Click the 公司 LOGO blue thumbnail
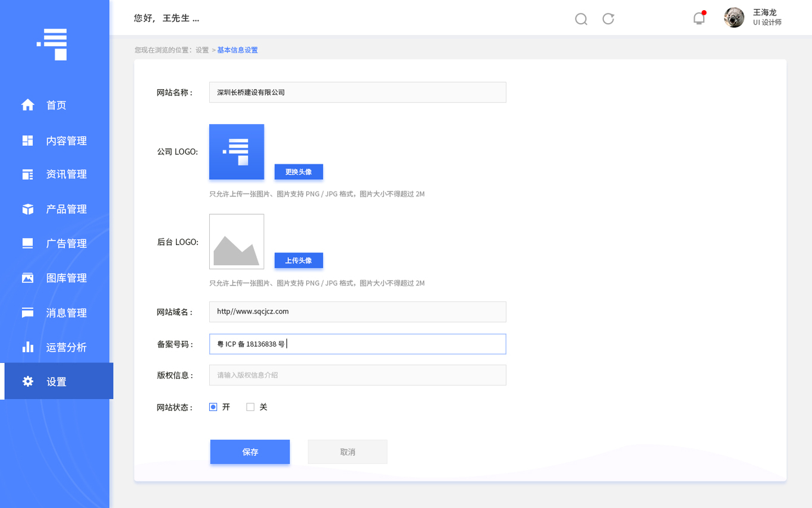812x508 pixels. pos(237,152)
